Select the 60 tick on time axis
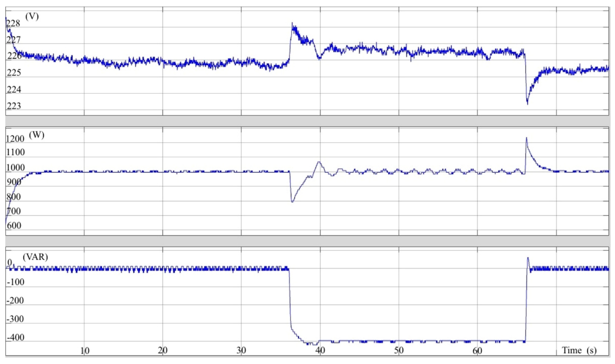Screen dimensions: 615x364 pyautogui.click(x=477, y=351)
